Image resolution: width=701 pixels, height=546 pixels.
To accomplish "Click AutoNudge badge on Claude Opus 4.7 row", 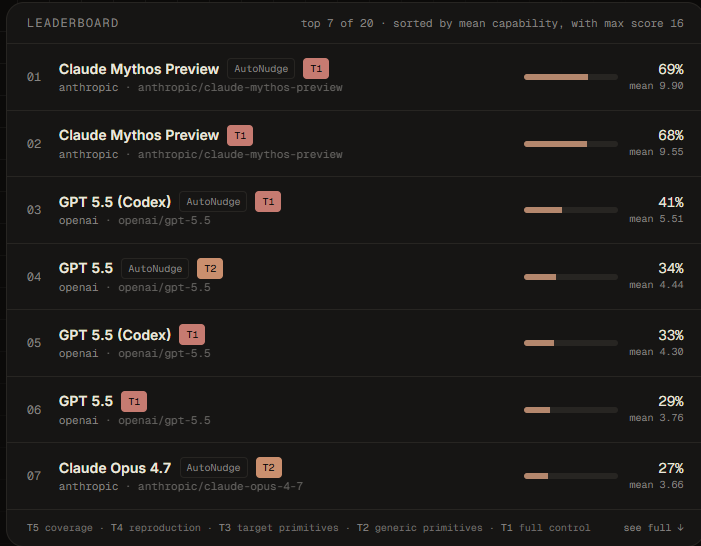I will (x=214, y=468).
